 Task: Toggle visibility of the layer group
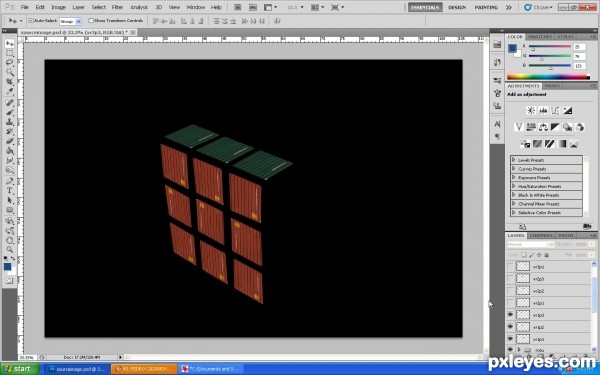pyautogui.click(x=510, y=349)
